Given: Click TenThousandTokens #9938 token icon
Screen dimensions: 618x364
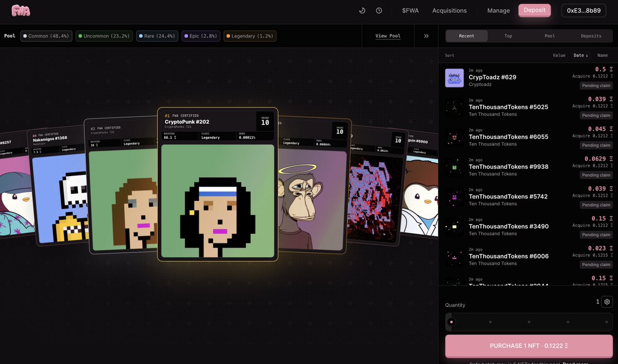Looking at the screenshot, I should point(454,167).
